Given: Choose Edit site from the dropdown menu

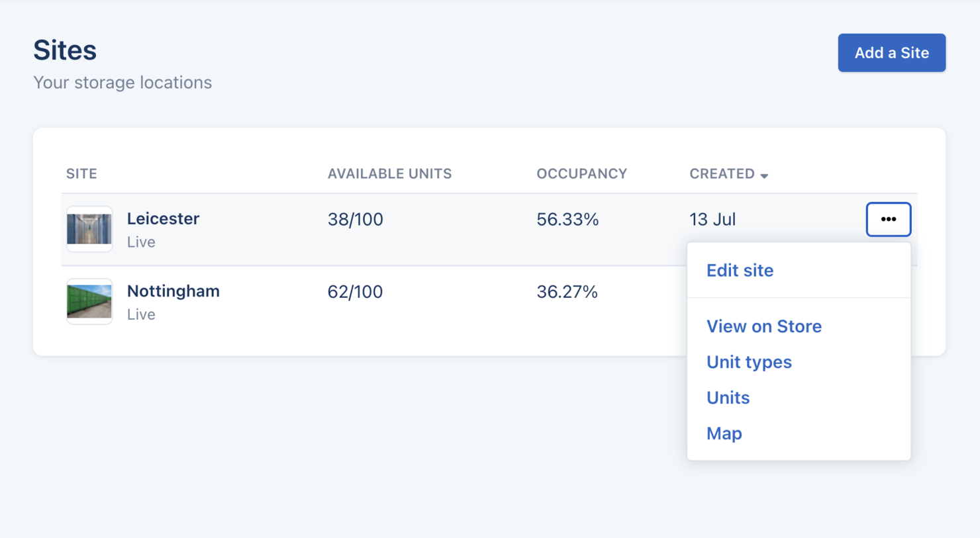Looking at the screenshot, I should (740, 270).
